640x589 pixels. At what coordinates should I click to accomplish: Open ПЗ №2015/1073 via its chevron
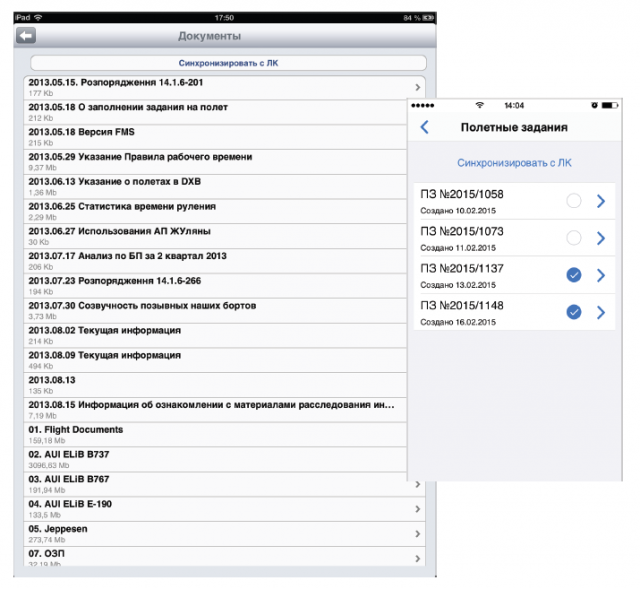pyautogui.click(x=601, y=238)
